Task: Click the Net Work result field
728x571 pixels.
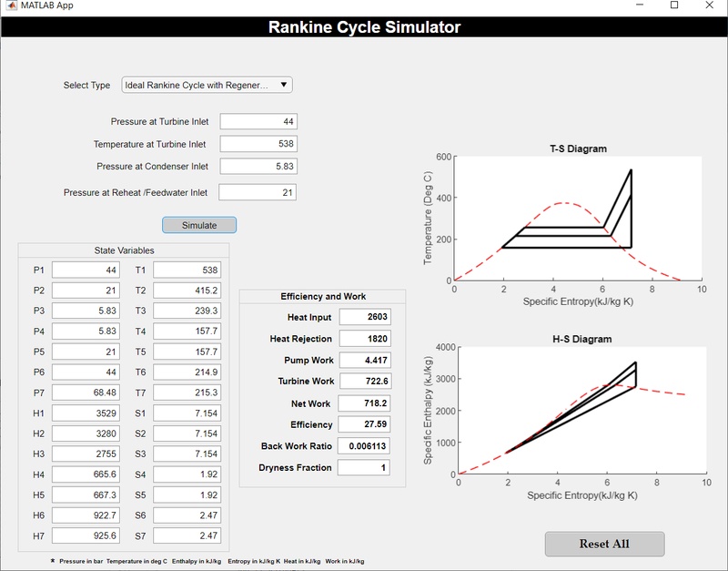Action: 363,403
